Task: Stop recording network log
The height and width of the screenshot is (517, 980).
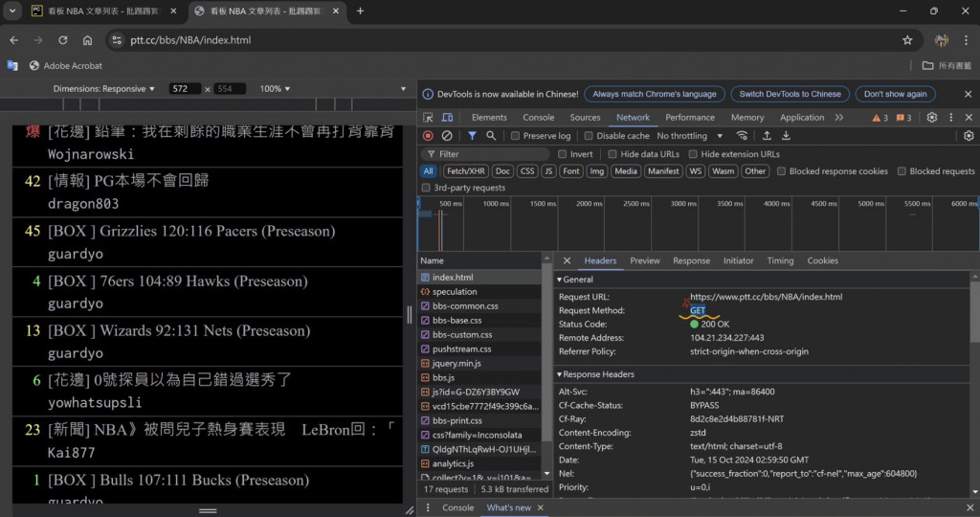Action: click(x=428, y=136)
